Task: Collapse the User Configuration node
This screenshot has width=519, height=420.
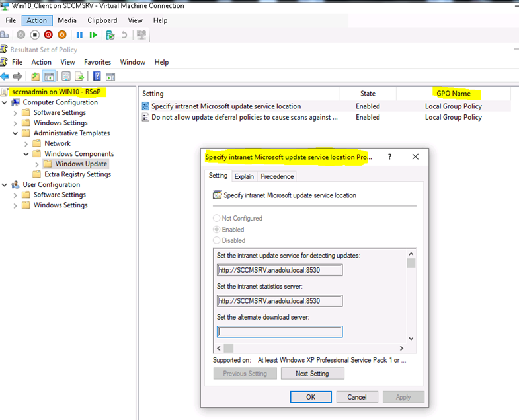Action: [x=5, y=185]
